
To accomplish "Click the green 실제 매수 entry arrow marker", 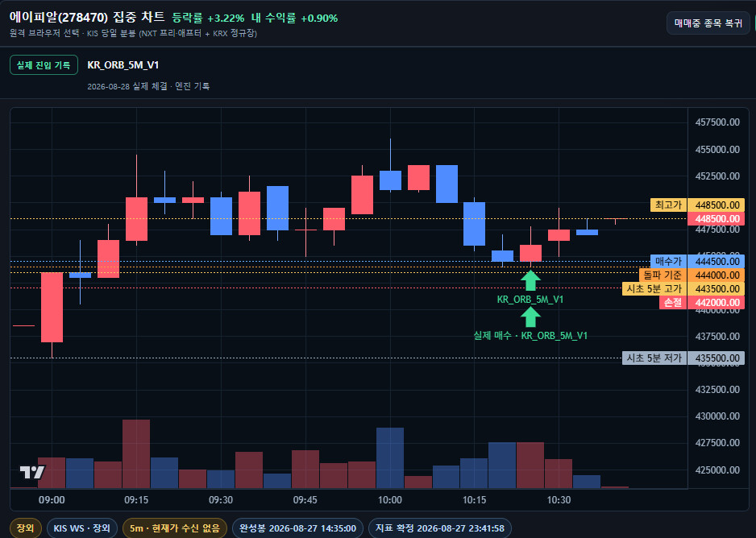I will [530, 317].
